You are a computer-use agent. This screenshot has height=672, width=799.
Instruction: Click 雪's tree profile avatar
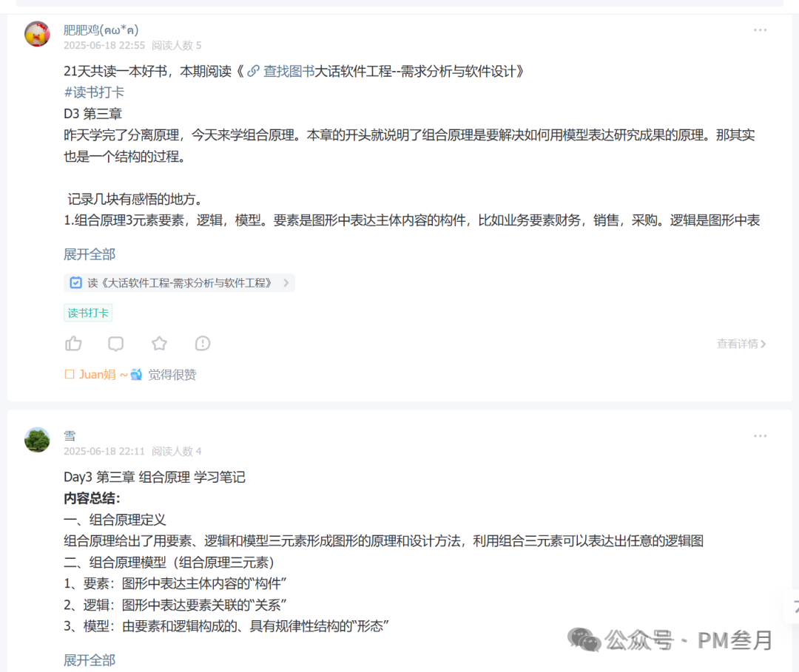coord(37,439)
